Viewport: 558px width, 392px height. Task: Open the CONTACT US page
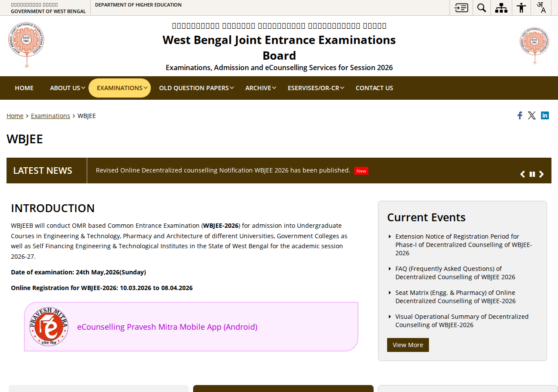pyautogui.click(x=374, y=88)
